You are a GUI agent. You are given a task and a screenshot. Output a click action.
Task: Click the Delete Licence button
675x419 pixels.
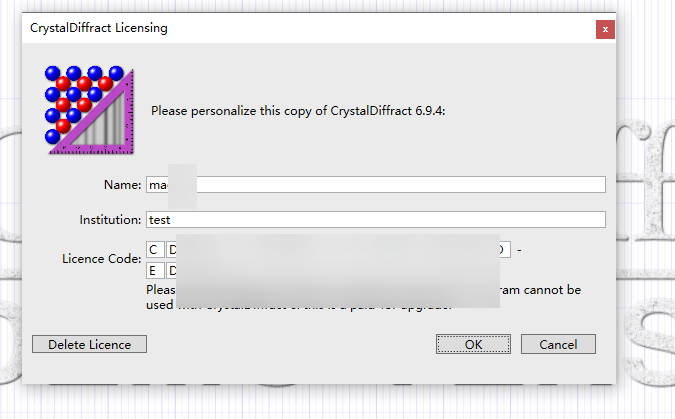tap(90, 345)
